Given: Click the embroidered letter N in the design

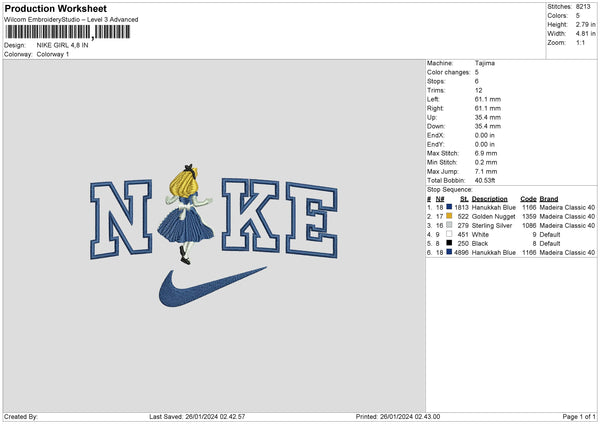Looking at the screenshot, I should point(121,219).
